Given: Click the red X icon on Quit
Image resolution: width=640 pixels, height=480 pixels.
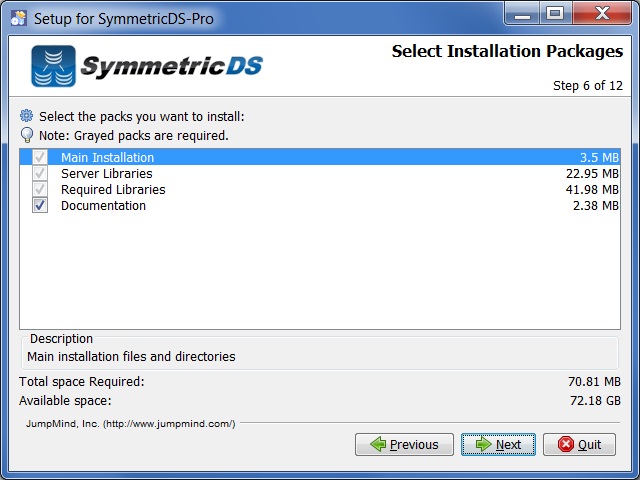Looking at the screenshot, I should [566, 444].
